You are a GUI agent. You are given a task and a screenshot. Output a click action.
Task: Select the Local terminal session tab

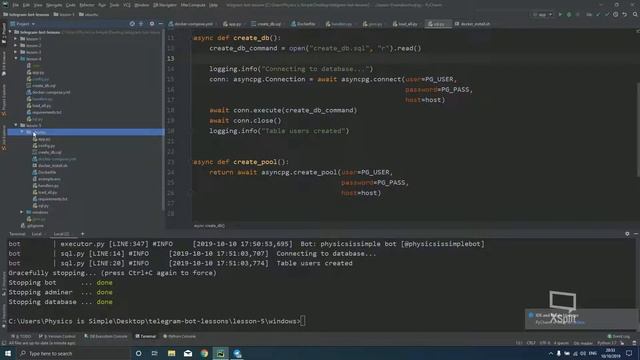37,234
